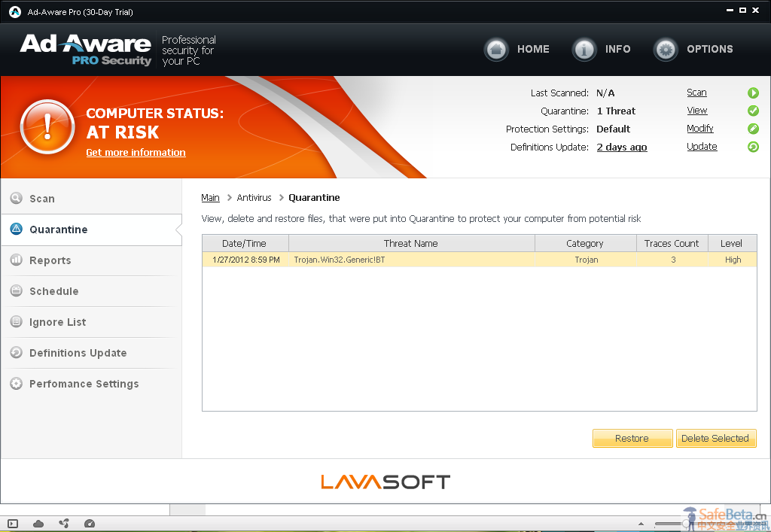Open Schedule in the sidebar

click(91, 291)
